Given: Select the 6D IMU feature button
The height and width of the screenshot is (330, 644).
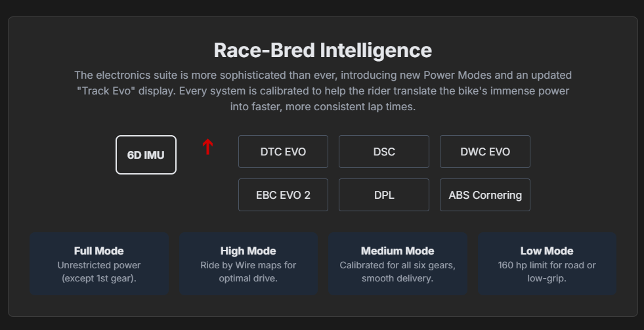Looking at the screenshot, I should point(146,155).
